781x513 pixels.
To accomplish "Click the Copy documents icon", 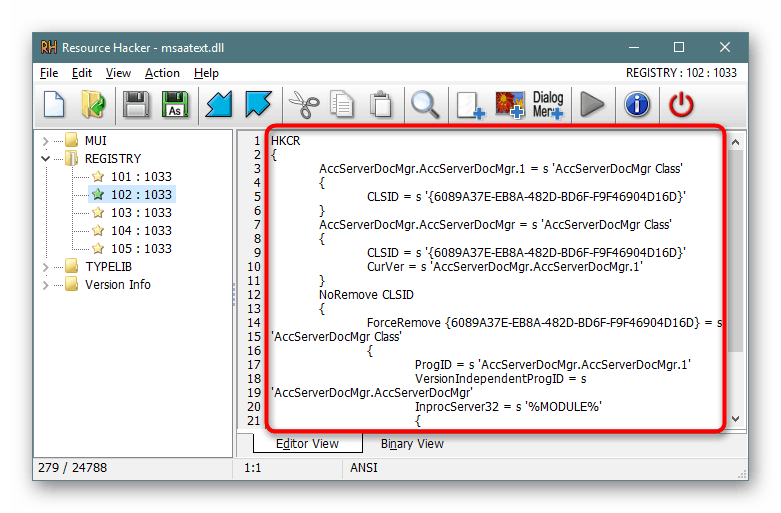I will [342, 105].
